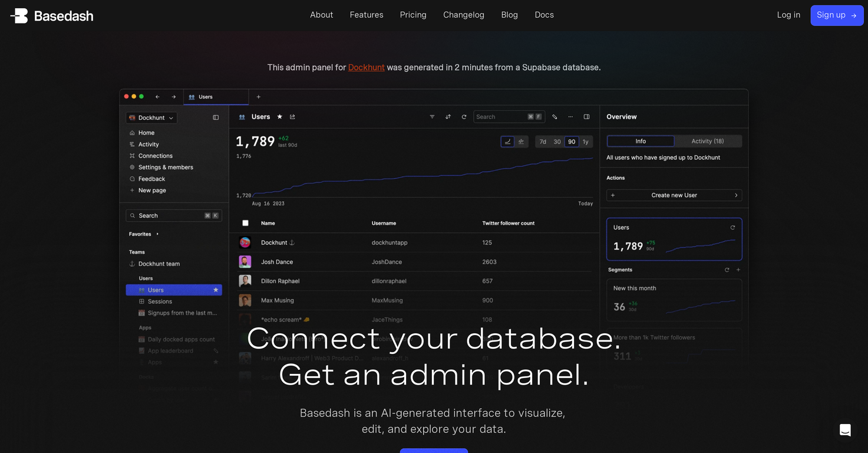
Task: Collapse the left sidebar with panel icon
Action: click(216, 118)
